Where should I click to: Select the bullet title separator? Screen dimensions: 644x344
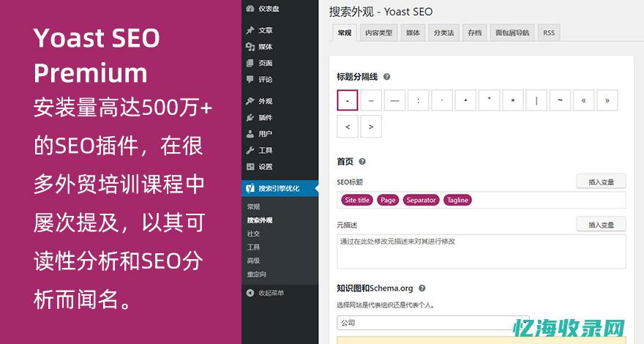click(465, 100)
